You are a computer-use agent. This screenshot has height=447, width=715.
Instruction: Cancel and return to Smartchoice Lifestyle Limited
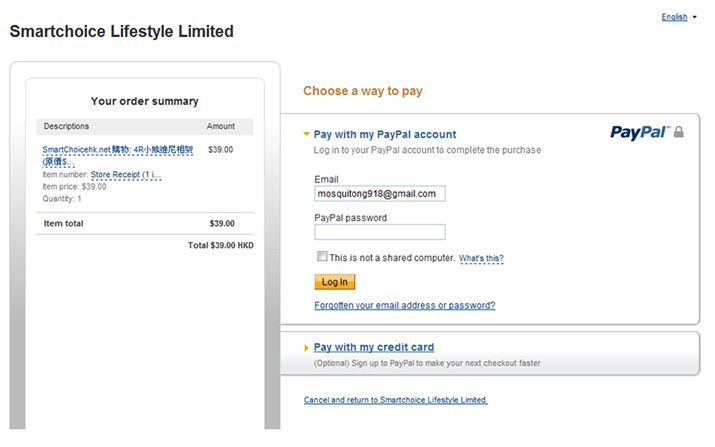(395, 400)
